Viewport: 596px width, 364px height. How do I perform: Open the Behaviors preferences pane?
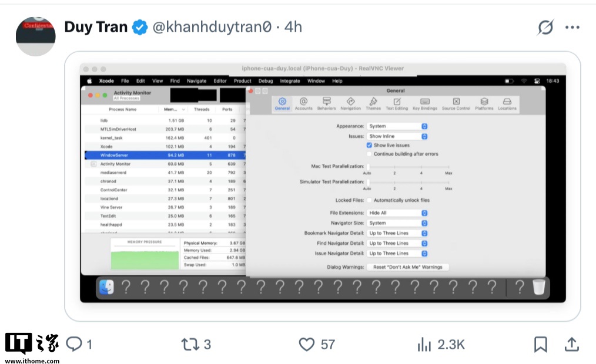click(x=327, y=104)
